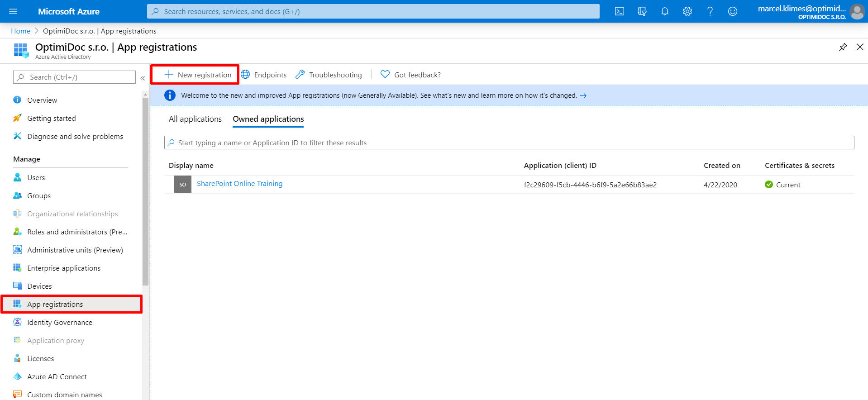Click the blue info icon in the banner
The image size is (868, 400).
click(170, 95)
